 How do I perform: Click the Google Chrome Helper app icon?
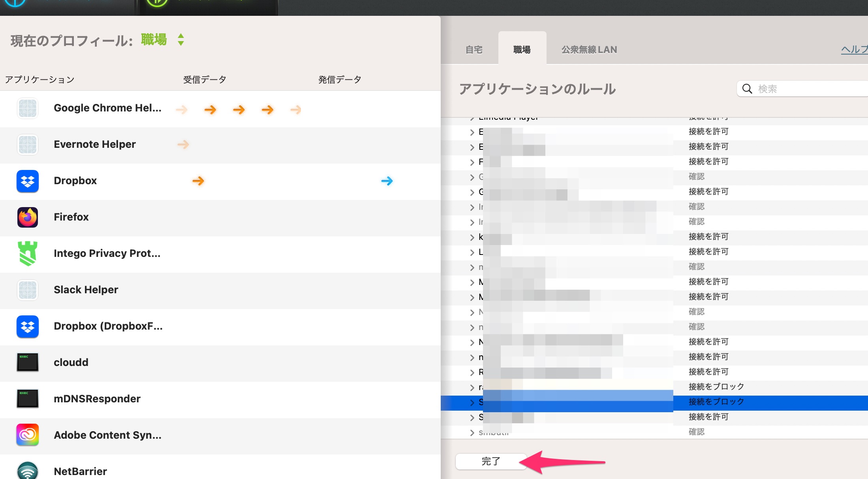[x=28, y=108]
